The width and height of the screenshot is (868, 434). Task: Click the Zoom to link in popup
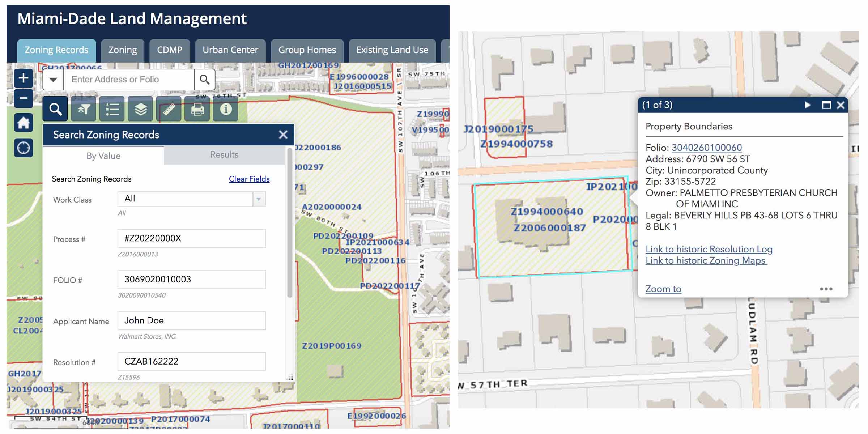coord(663,289)
